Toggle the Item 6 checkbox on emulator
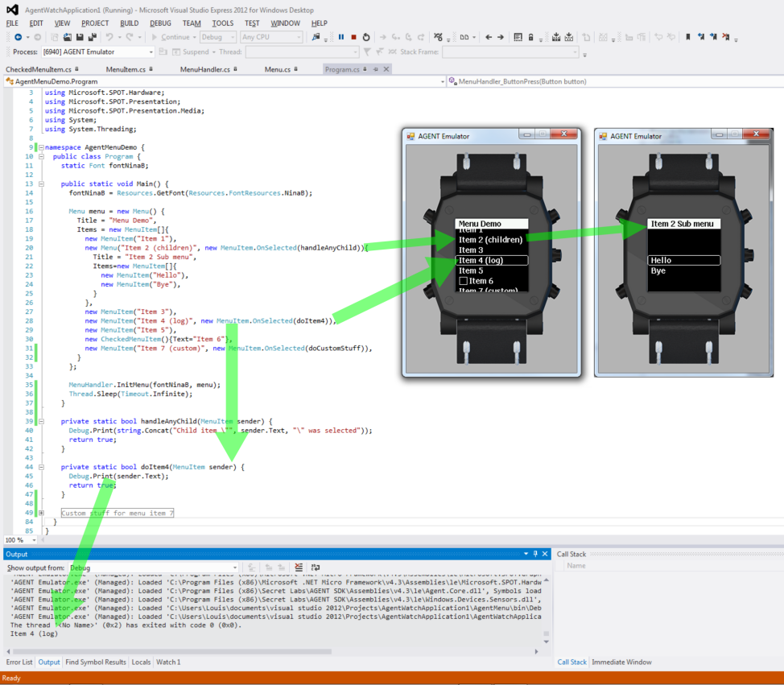Viewport: 784px width, 685px height. [463, 281]
